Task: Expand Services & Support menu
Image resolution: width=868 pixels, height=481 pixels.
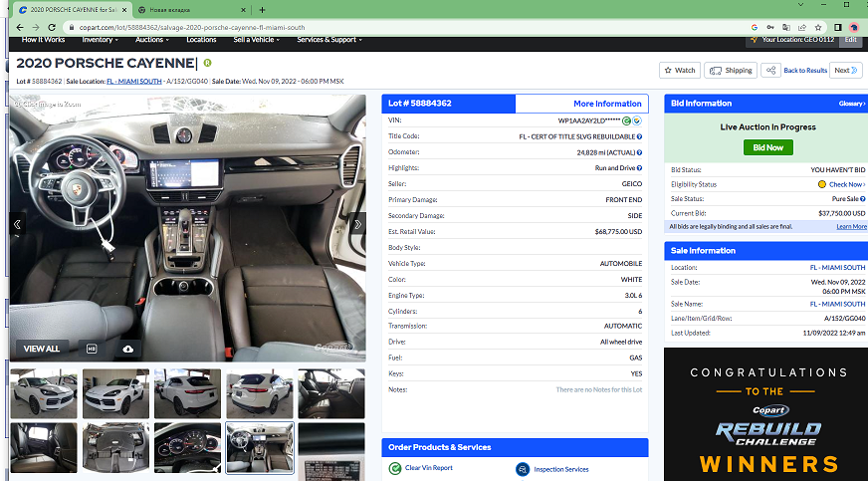Action: pos(329,40)
